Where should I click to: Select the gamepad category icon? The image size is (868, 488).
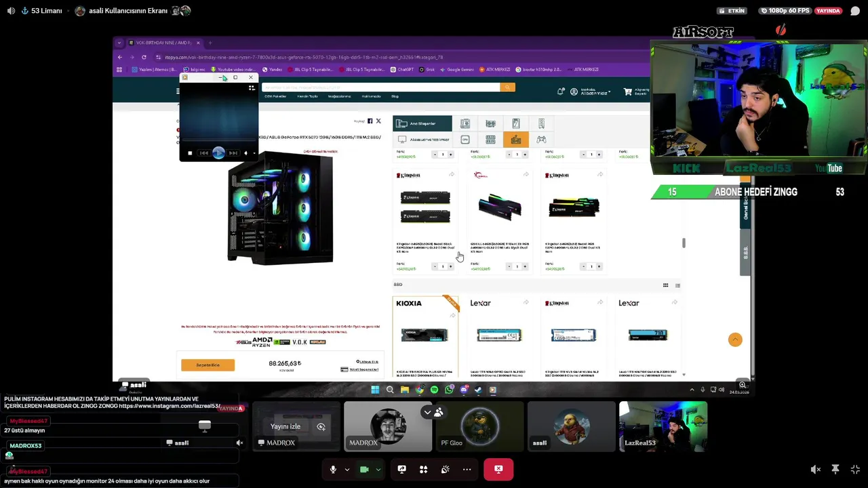[541, 140]
